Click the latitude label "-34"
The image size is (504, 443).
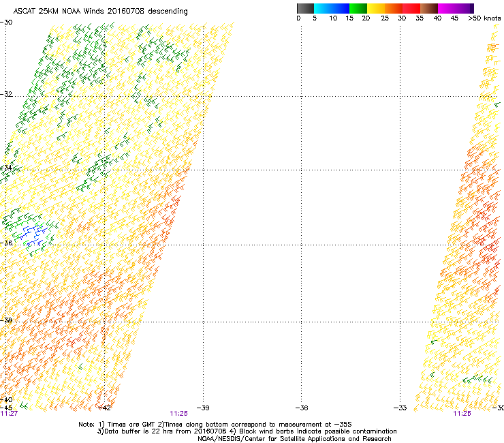click(6, 168)
